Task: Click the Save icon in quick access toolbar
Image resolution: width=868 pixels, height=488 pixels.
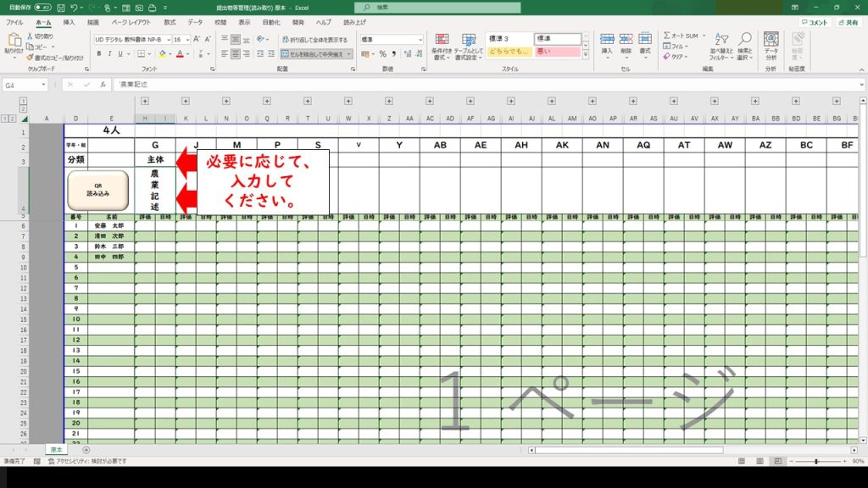Action: 58,7
